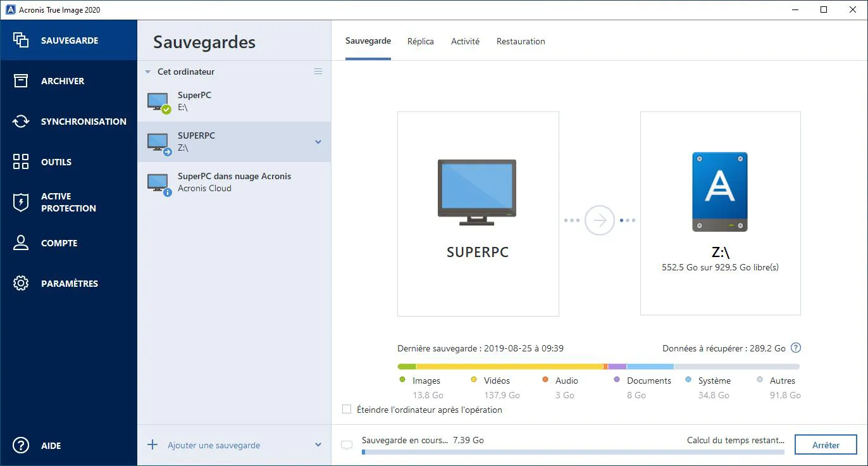Expand the SUPERPC Z:\ backup chevron
The image size is (868, 466).
[x=318, y=142]
